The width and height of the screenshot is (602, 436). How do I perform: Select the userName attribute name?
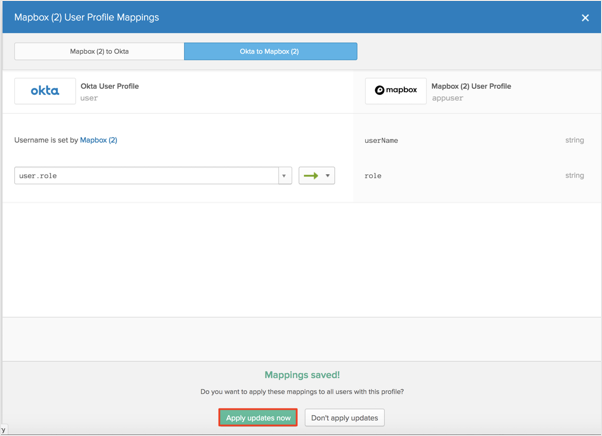(381, 141)
